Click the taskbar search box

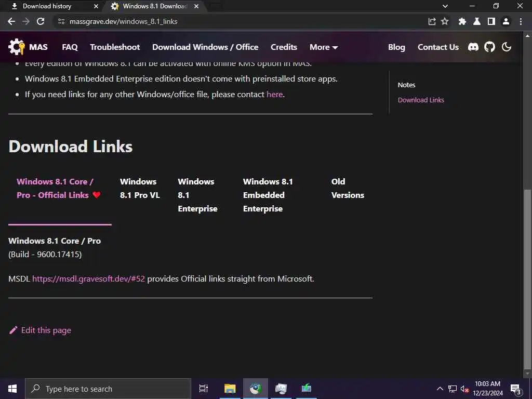(108, 389)
